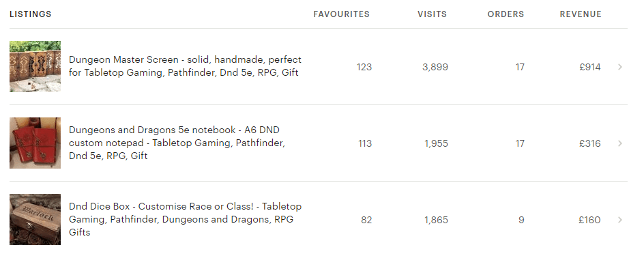Open the Dnd Dice Box listing title
The image size is (644, 256).
tap(186, 219)
